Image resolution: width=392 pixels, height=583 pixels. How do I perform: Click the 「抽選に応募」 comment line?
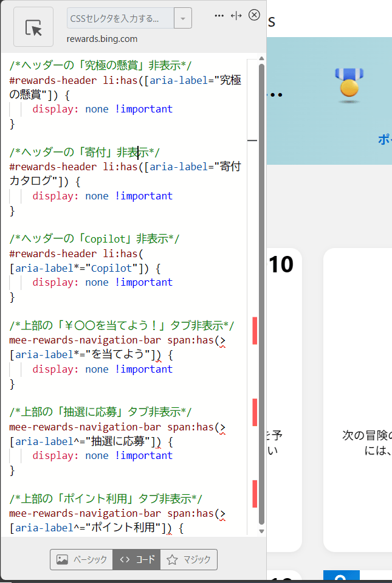(x=100, y=412)
